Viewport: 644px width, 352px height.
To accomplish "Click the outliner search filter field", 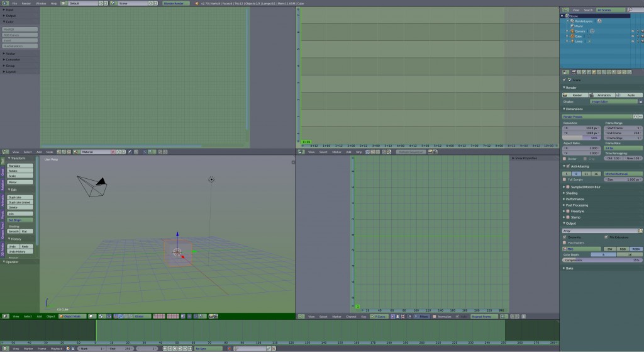I will [x=635, y=10].
